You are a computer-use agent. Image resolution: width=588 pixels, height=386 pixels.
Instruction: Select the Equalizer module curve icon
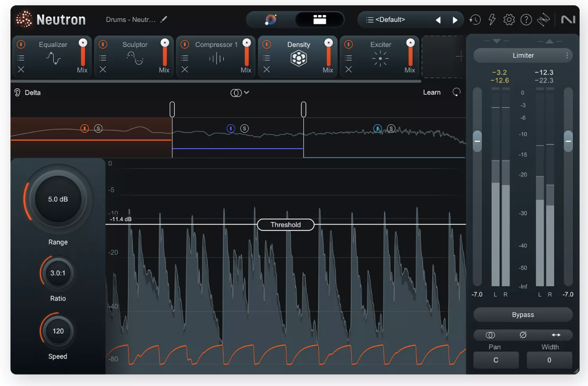point(53,58)
